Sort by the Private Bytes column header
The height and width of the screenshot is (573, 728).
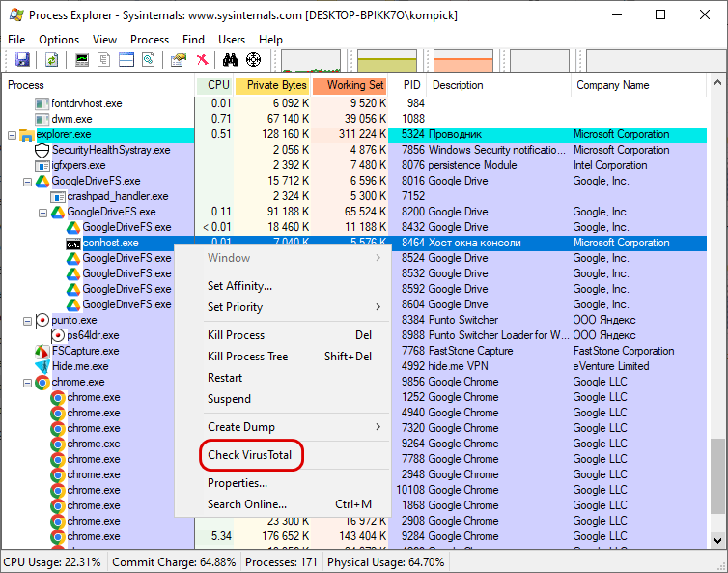272,85
